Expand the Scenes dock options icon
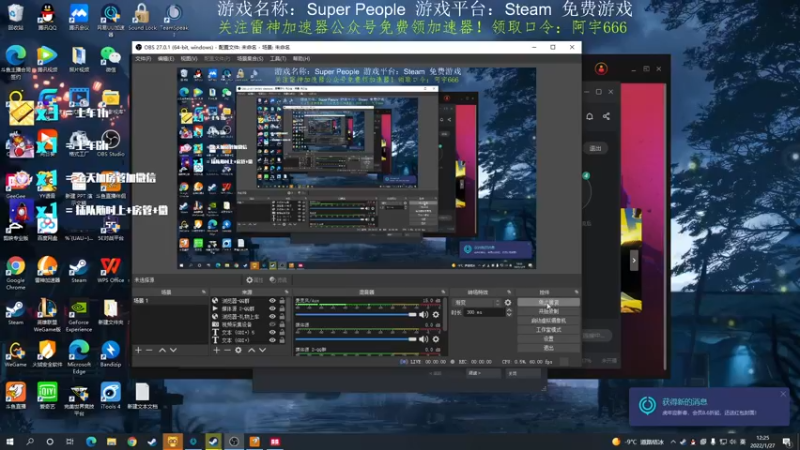The height and width of the screenshot is (450, 800). 204,292
